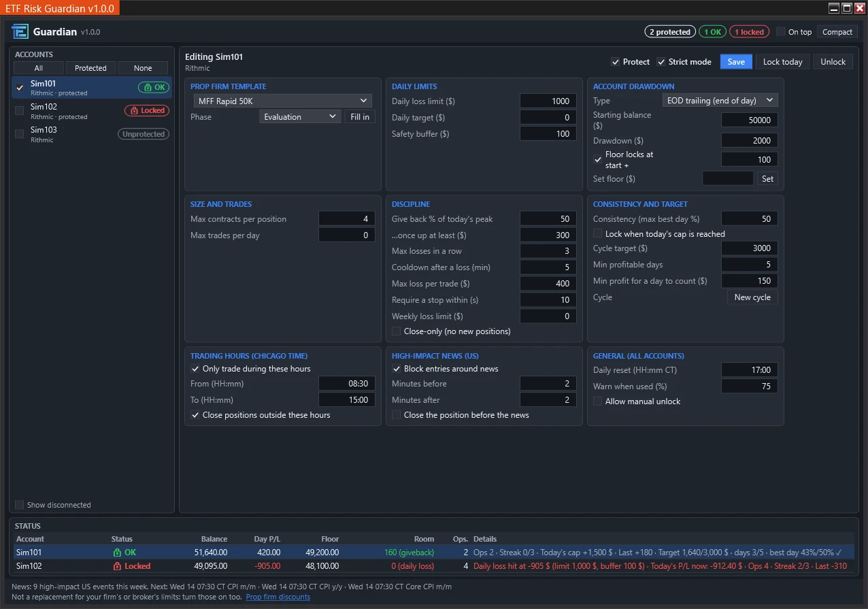Screen dimensions: 868x609
Task: Switch to Compact view
Action: (837, 32)
